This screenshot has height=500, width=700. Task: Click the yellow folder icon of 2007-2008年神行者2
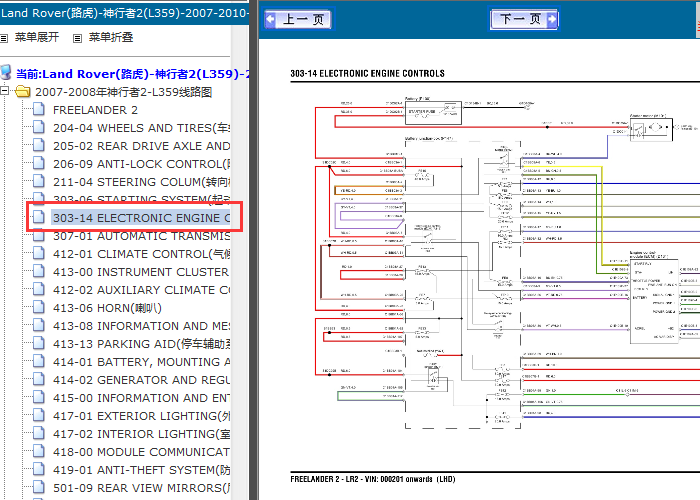[x=23, y=92]
